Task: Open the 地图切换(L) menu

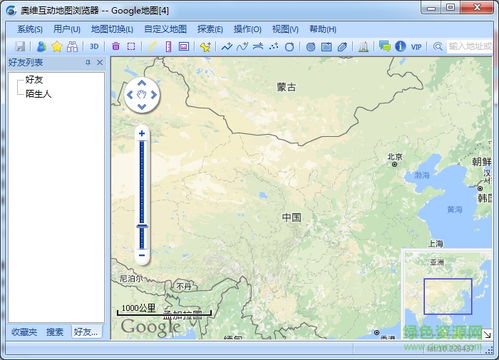Action: pyautogui.click(x=112, y=29)
